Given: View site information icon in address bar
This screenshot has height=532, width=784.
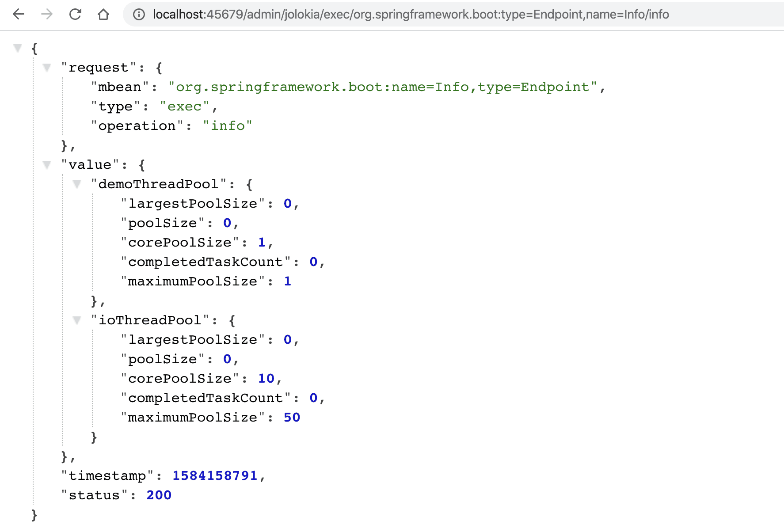Looking at the screenshot, I should [139, 15].
